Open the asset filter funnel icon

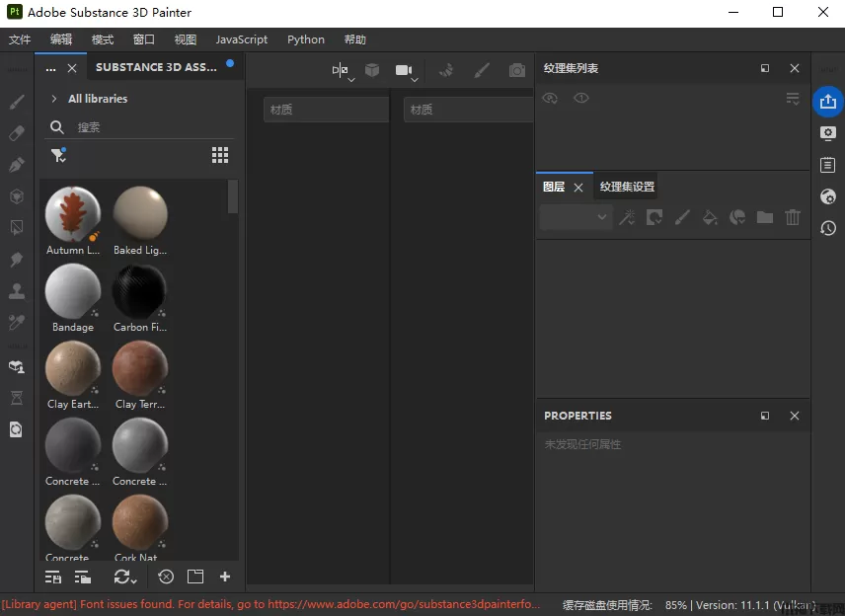[58, 155]
